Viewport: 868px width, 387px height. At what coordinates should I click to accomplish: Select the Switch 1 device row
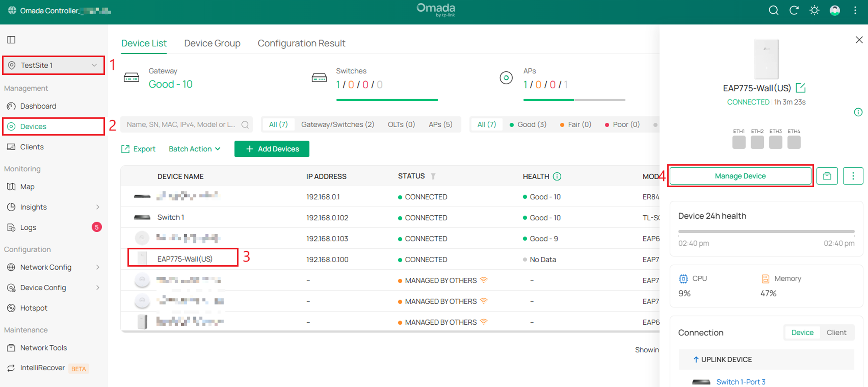coord(390,217)
